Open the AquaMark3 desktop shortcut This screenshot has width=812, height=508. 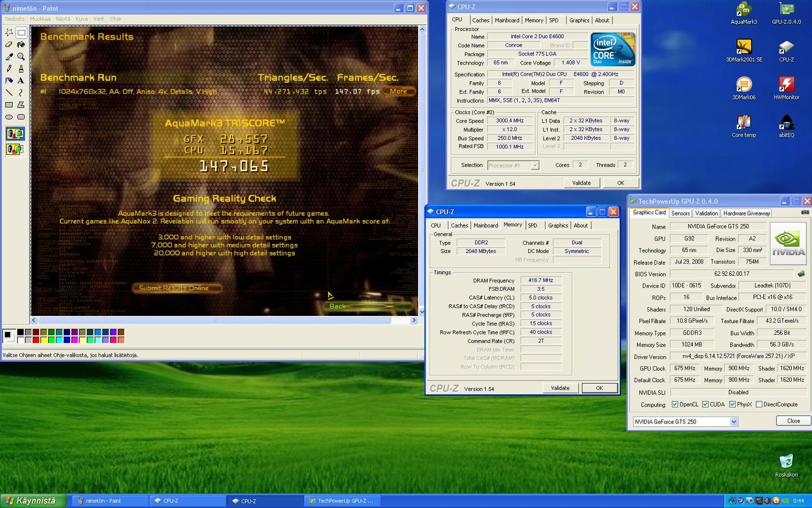744,14
